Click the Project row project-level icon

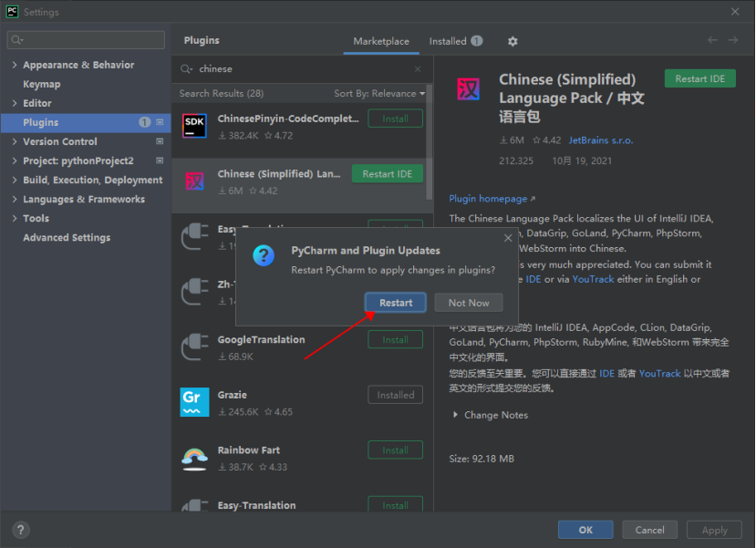(160, 160)
